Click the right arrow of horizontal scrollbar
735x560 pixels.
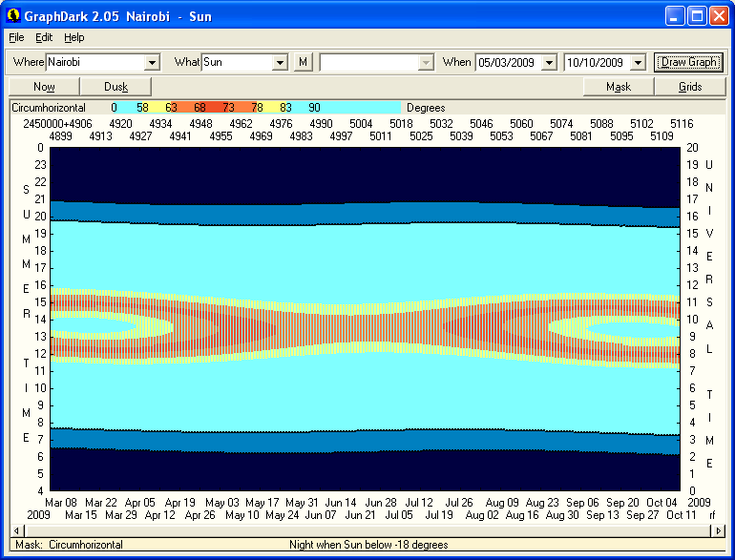pyautogui.click(x=719, y=529)
